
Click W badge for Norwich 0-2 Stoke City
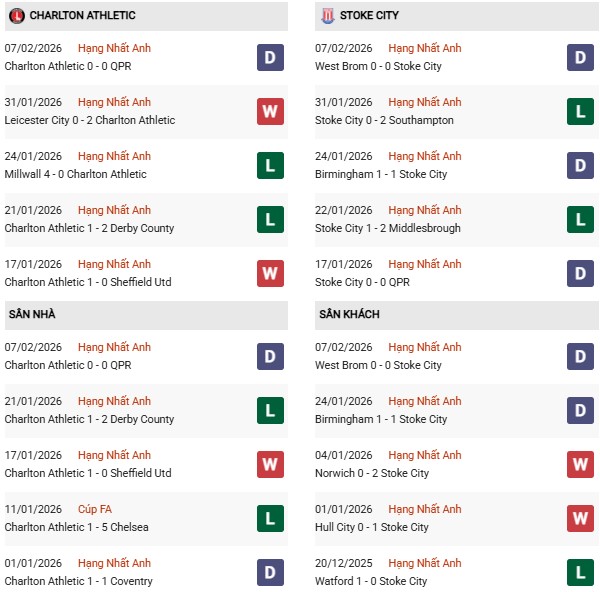580,464
